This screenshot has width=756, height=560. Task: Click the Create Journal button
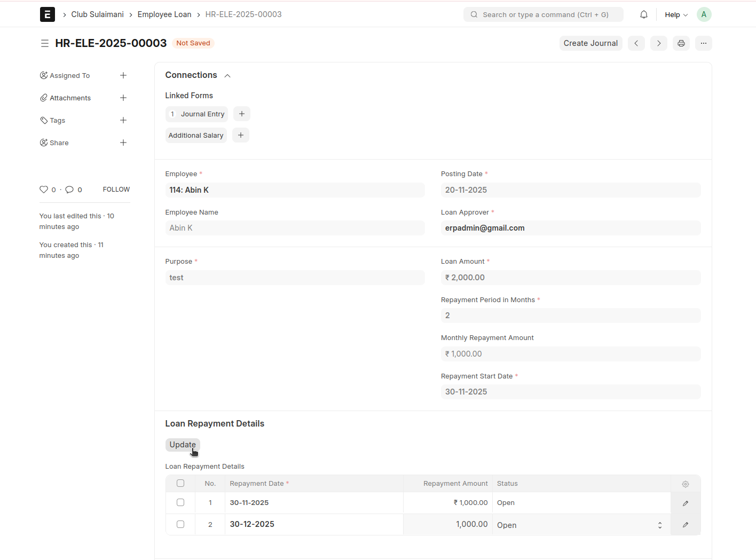point(590,43)
